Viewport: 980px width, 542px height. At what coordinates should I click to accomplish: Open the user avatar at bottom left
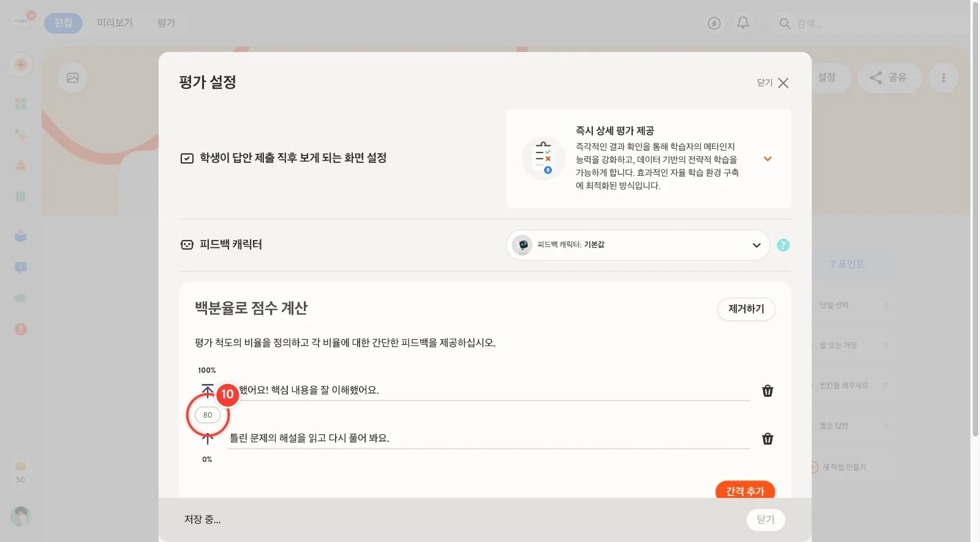tap(21, 516)
